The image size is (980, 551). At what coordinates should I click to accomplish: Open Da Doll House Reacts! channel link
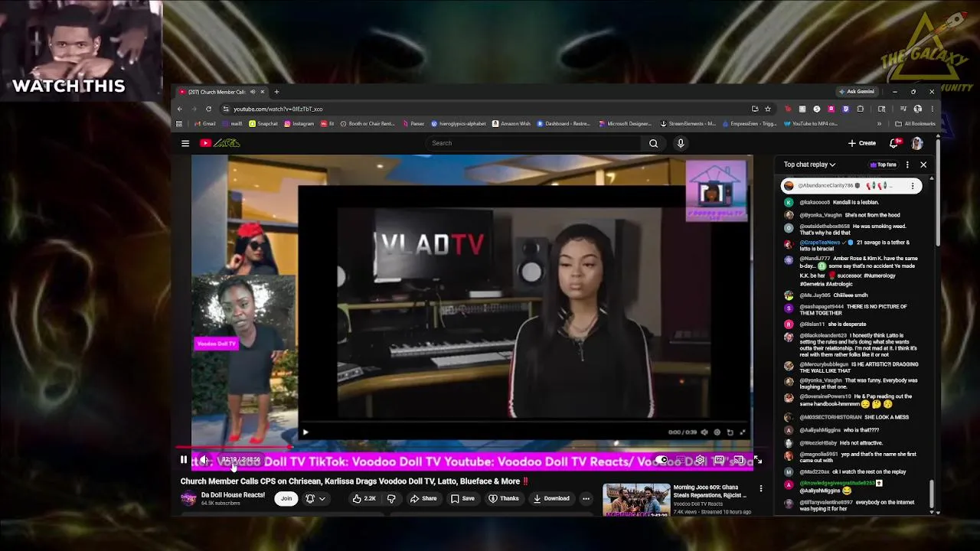tap(233, 495)
